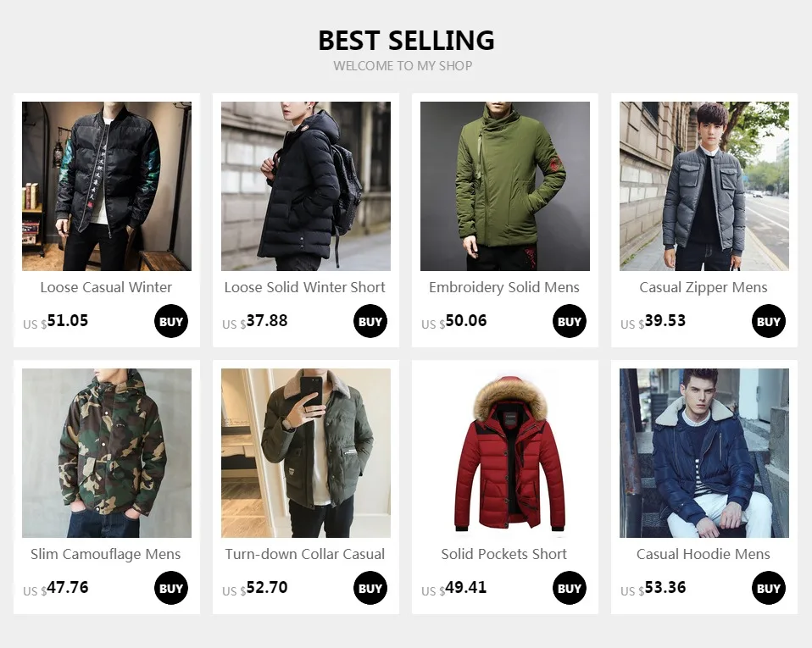Open the gray zipper jacket thumbnail
Viewport: 812px width, 648px height.
[x=704, y=186]
